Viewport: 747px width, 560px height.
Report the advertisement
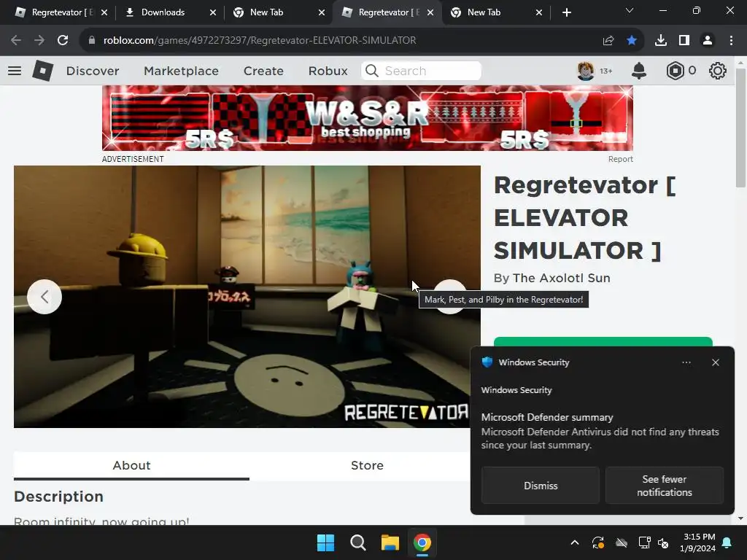click(x=620, y=159)
